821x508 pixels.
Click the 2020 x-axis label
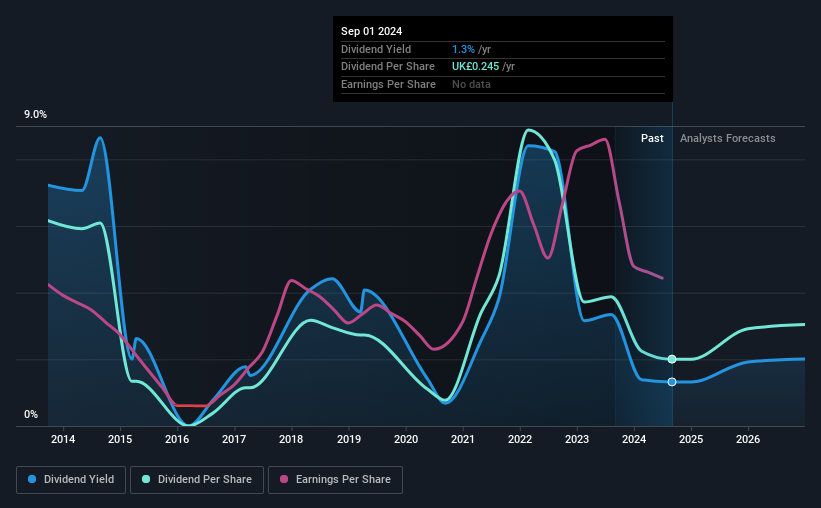click(x=406, y=439)
